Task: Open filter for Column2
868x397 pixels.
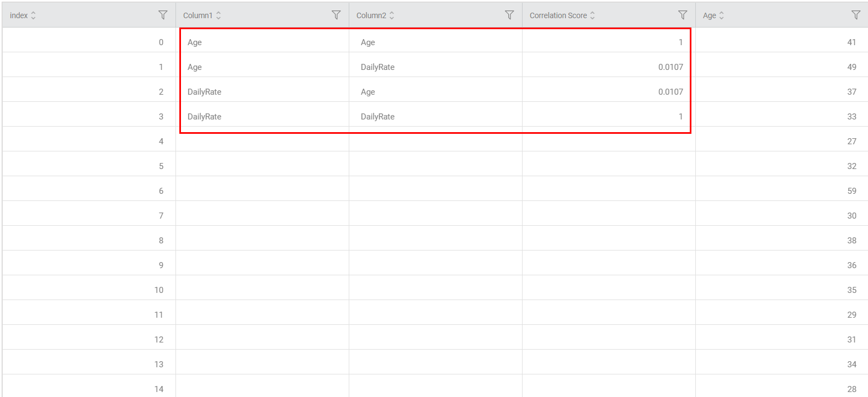Action: (509, 15)
